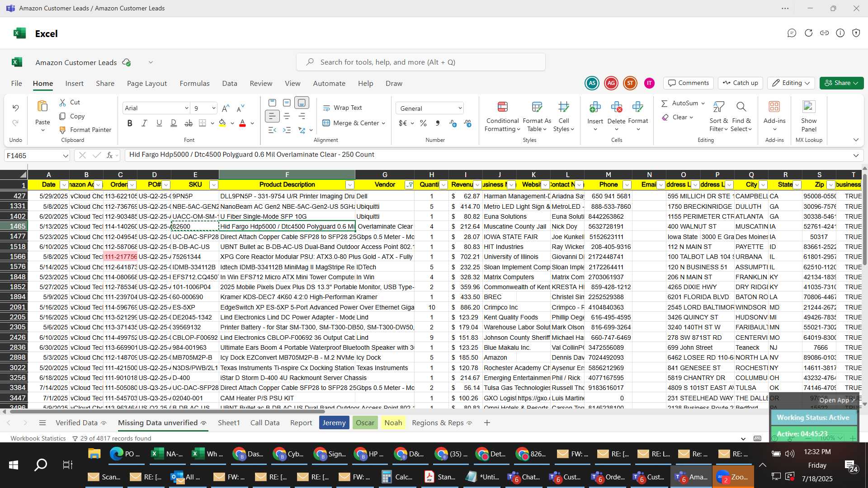
Task: Toggle Strikethrough formatting
Action: coord(189,123)
